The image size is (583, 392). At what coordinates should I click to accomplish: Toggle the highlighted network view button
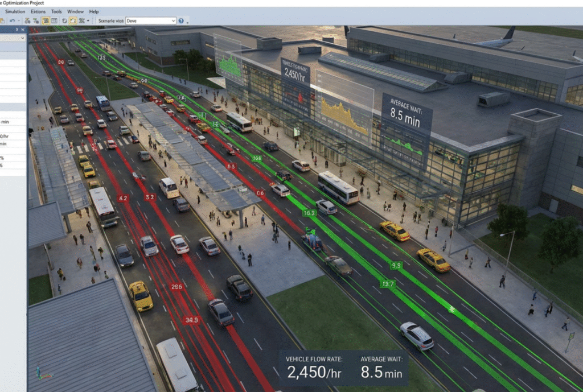pyautogui.click(x=45, y=20)
